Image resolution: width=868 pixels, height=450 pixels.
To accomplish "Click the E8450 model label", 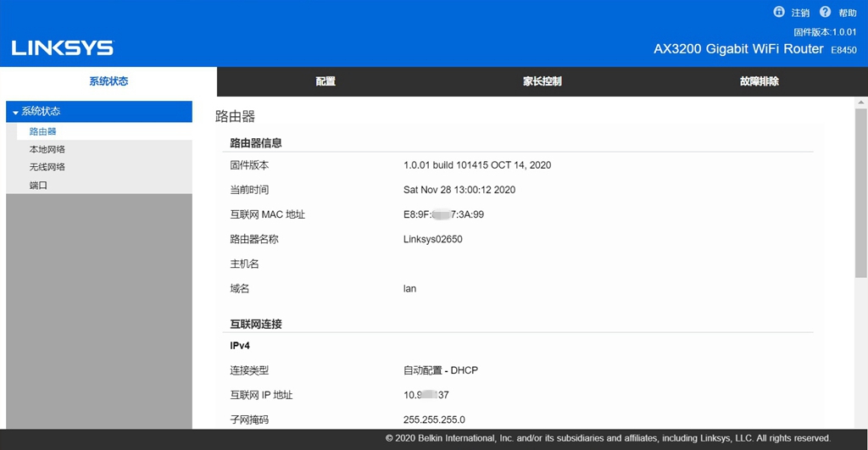I will 843,50.
